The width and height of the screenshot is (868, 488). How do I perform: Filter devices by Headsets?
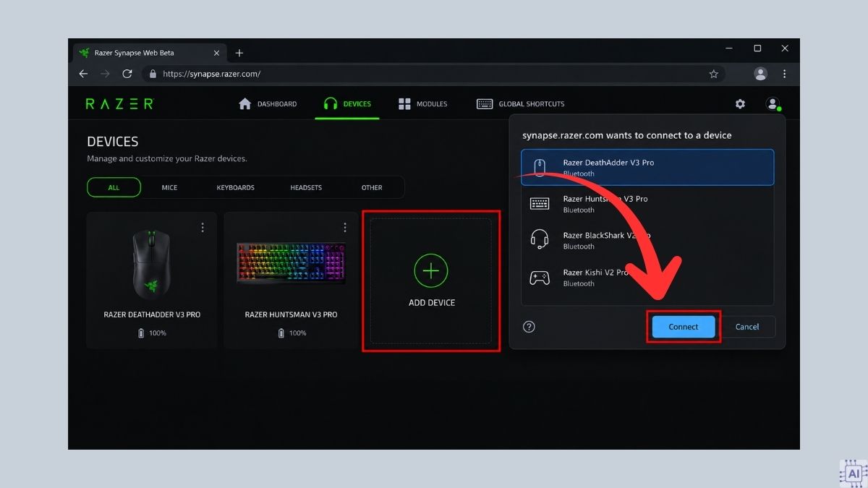pos(306,187)
